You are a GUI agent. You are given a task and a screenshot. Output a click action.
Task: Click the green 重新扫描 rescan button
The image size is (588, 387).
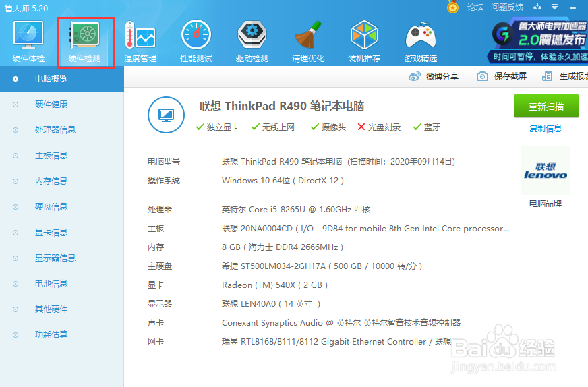(546, 106)
